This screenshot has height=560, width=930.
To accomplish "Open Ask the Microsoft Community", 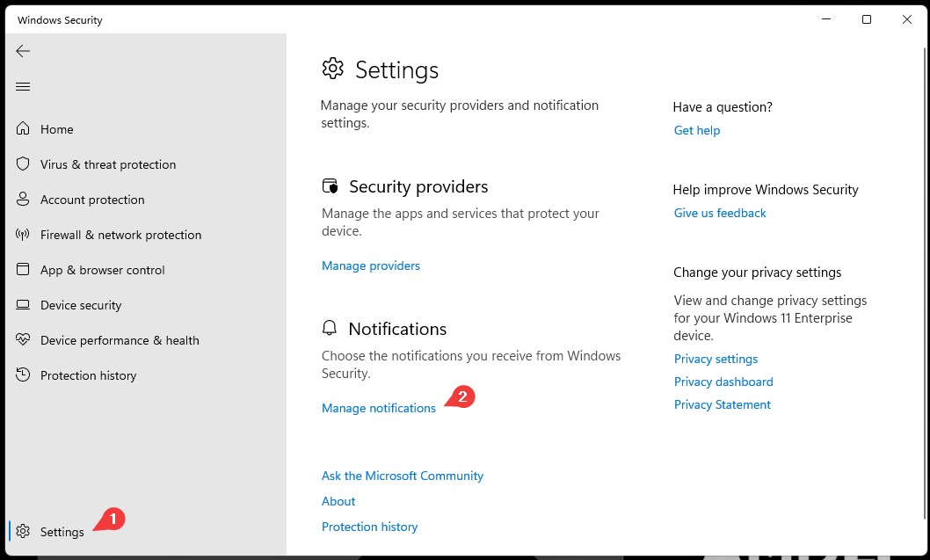I will pyautogui.click(x=402, y=476).
